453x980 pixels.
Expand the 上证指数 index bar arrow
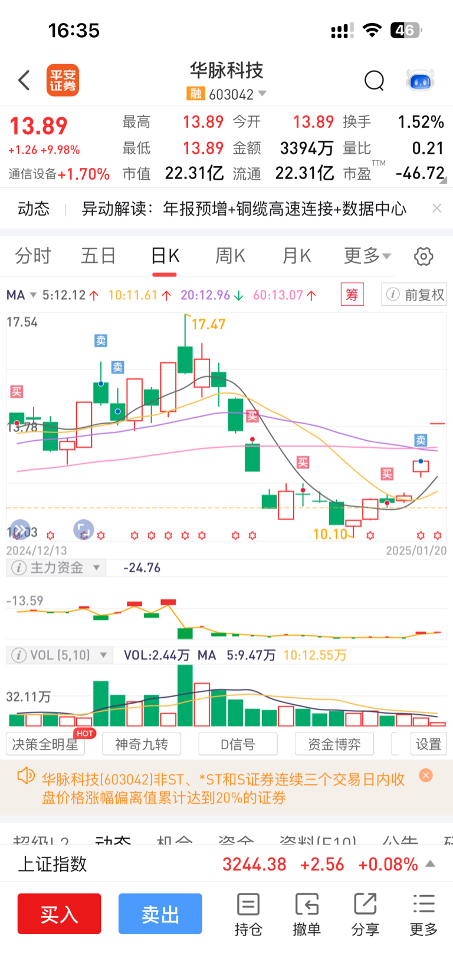click(431, 864)
